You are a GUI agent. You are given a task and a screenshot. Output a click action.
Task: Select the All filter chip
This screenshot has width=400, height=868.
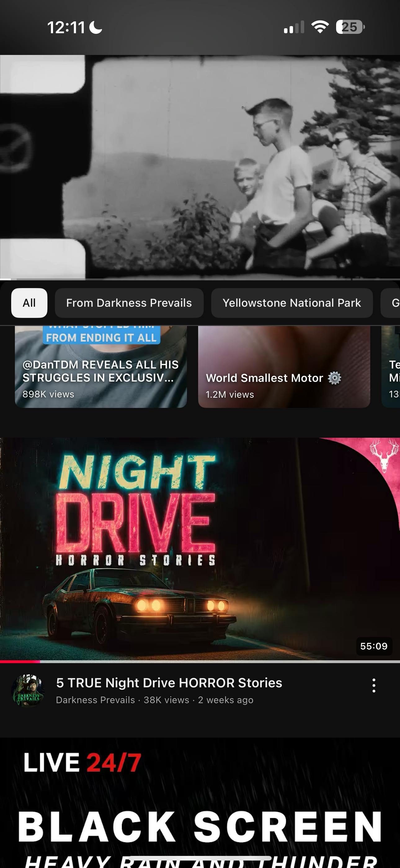29,303
